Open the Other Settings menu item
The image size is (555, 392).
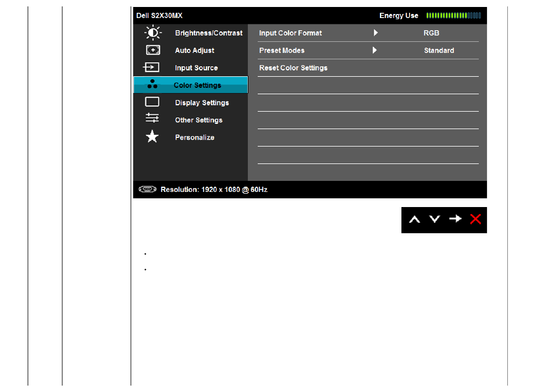pyautogui.click(x=198, y=120)
